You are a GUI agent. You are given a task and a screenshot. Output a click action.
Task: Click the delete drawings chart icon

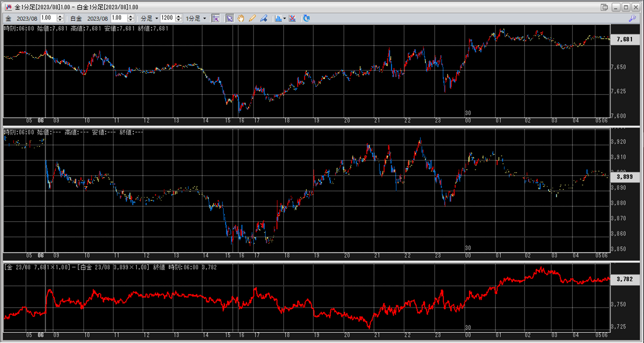(x=292, y=18)
